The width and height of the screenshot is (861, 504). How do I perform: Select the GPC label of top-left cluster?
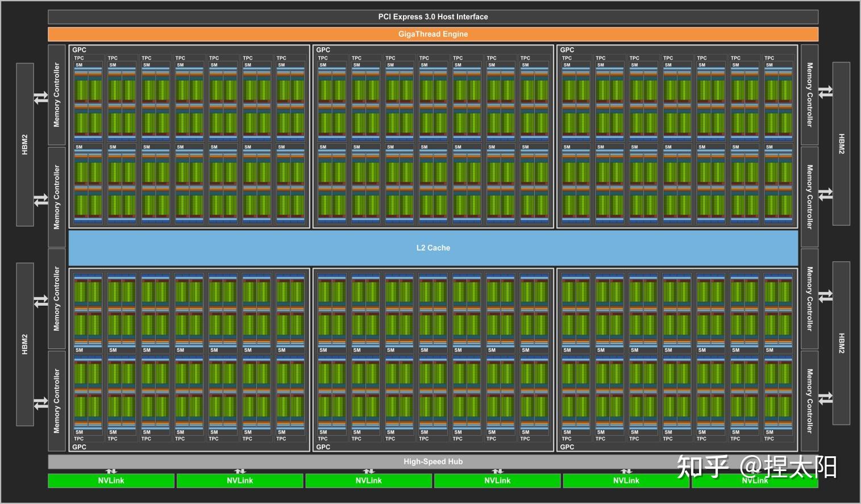(79, 50)
